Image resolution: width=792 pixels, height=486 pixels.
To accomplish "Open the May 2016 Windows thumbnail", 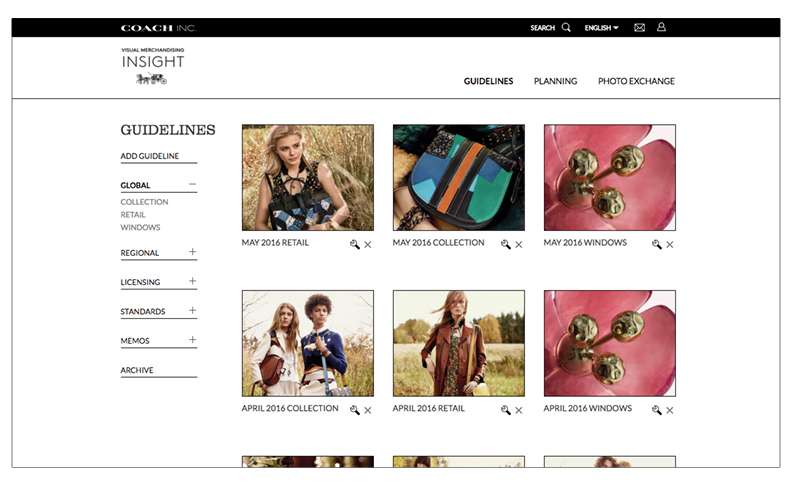I will coord(610,178).
